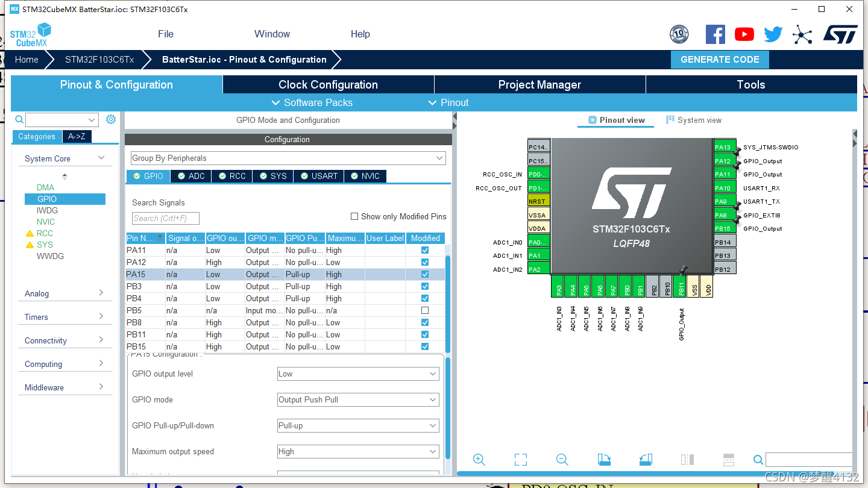The height and width of the screenshot is (488, 868).
Task: Open the ST community network icon
Action: click(802, 34)
